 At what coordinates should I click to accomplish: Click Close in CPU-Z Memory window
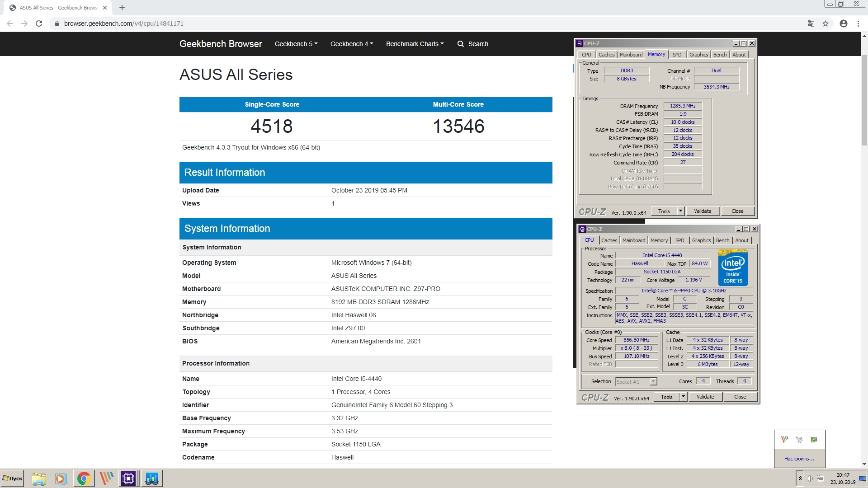(x=737, y=211)
